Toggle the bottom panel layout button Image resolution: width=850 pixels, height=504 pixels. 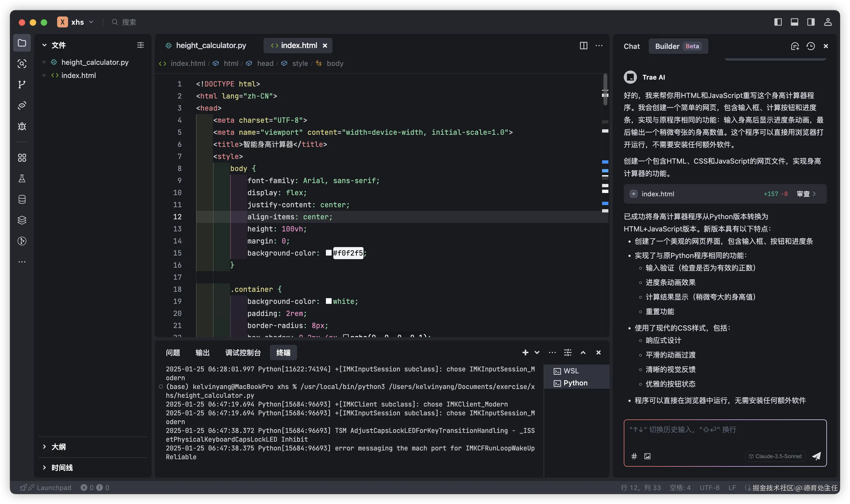point(794,22)
